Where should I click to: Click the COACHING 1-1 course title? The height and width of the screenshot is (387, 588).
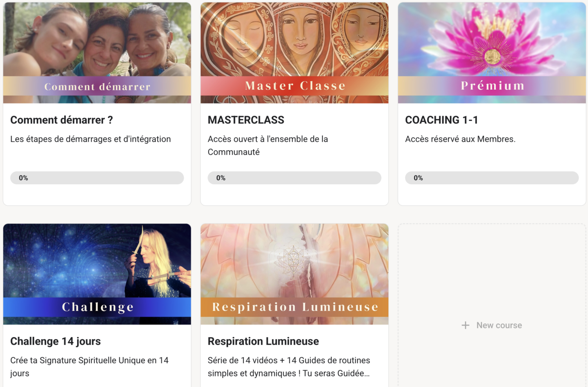click(441, 120)
